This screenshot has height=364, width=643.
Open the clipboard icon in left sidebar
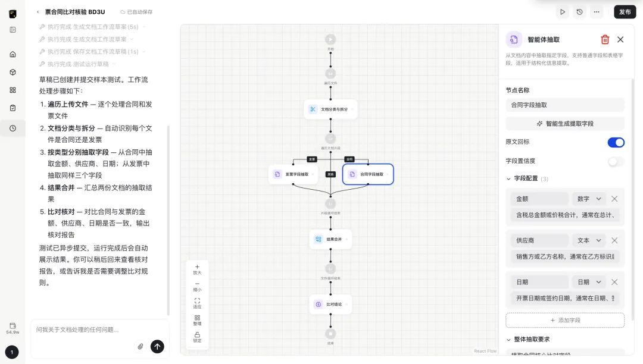[x=13, y=108]
